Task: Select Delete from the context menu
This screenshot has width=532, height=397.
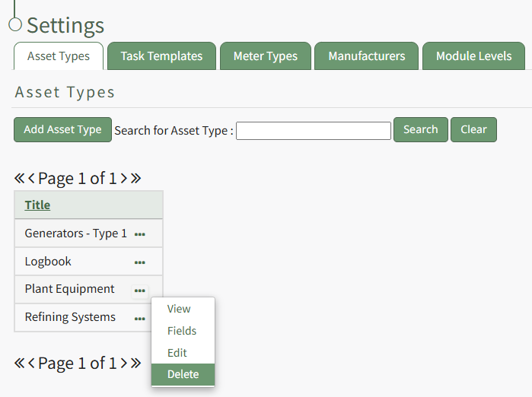Action: point(183,374)
